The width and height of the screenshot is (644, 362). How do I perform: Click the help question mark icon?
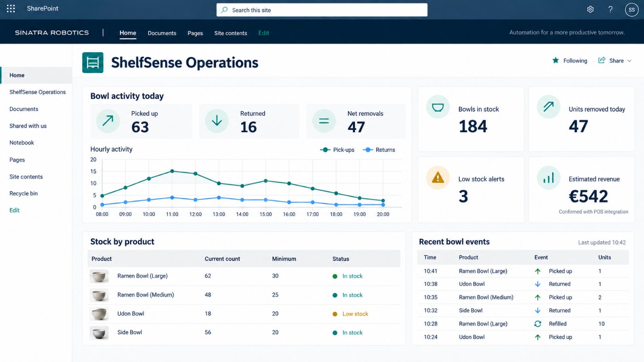pos(610,9)
